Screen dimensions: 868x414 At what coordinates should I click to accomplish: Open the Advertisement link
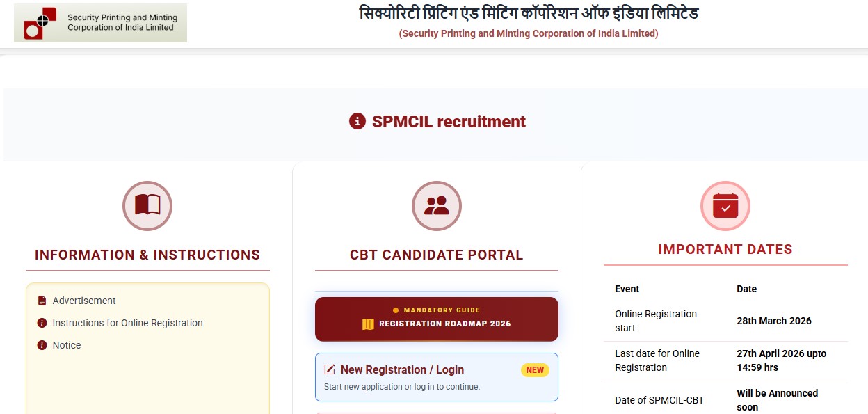[83, 301]
